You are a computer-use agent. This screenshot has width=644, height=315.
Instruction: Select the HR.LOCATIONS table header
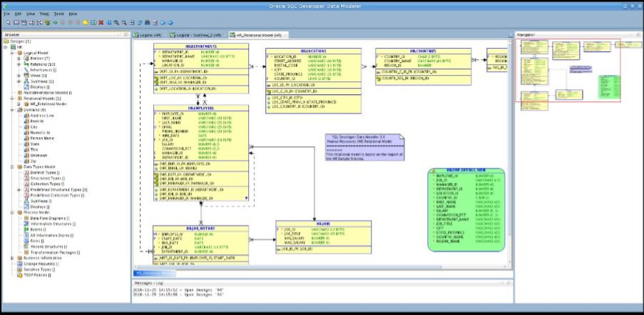(x=313, y=51)
